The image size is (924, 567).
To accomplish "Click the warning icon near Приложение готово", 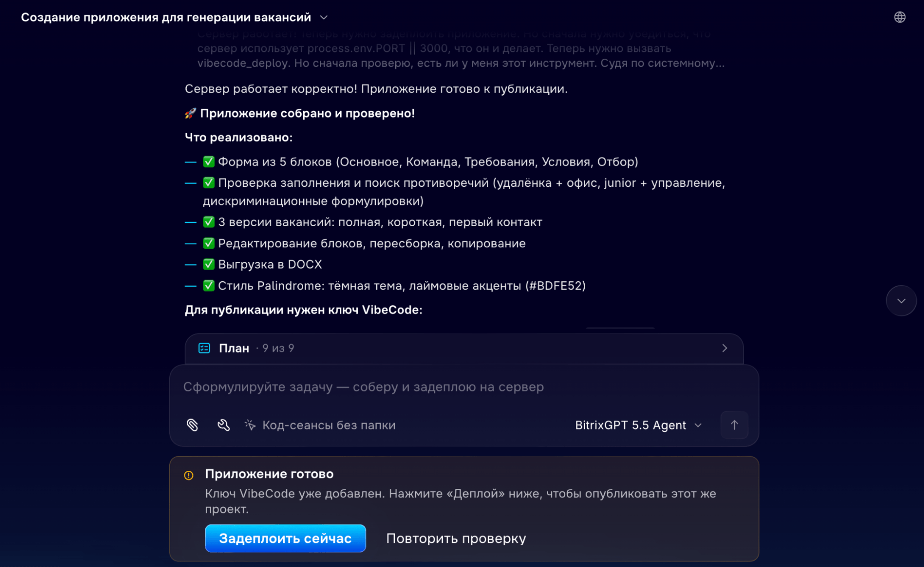I will pos(189,475).
